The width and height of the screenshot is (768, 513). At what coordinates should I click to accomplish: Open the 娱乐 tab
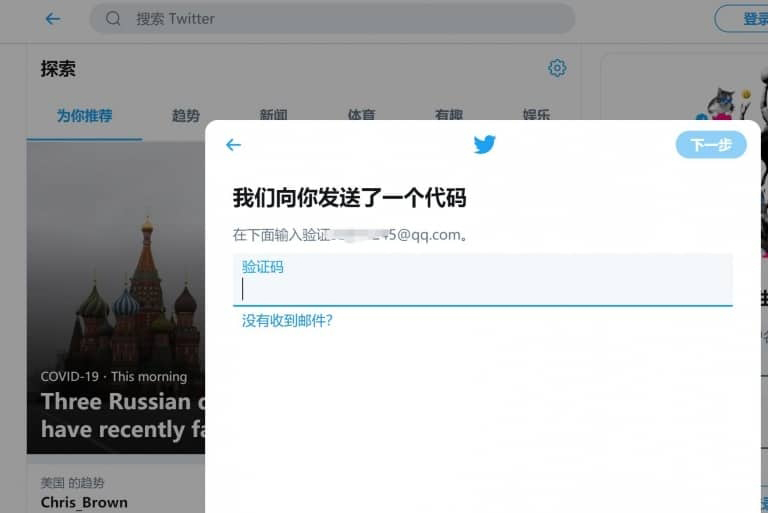pyautogui.click(x=536, y=116)
